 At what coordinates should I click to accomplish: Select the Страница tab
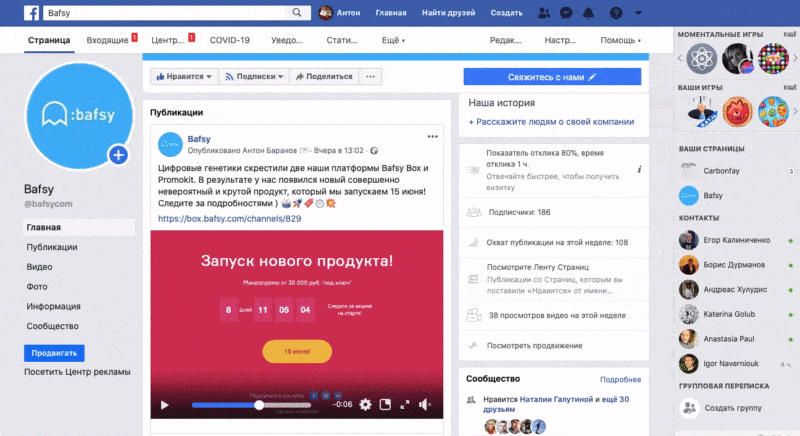coord(49,40)
